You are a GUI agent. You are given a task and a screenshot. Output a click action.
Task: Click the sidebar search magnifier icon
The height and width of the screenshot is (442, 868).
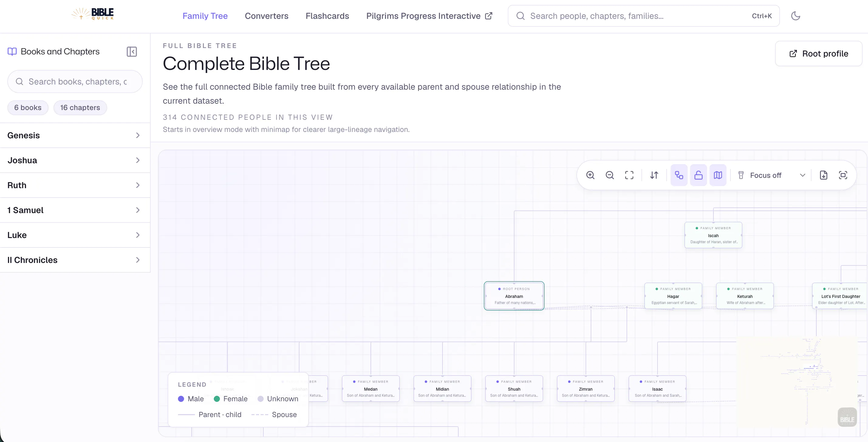19,81
